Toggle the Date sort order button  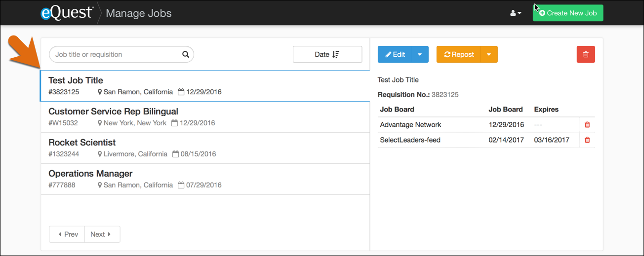pos(327,54)
